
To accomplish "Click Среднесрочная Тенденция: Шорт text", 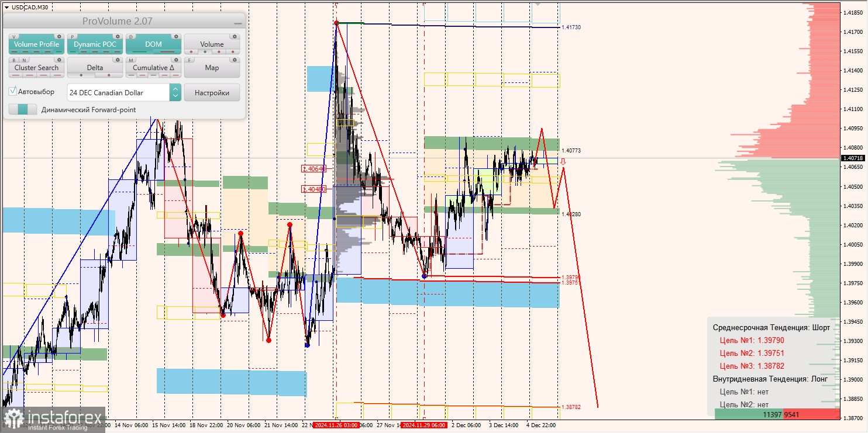I will 771,327.
